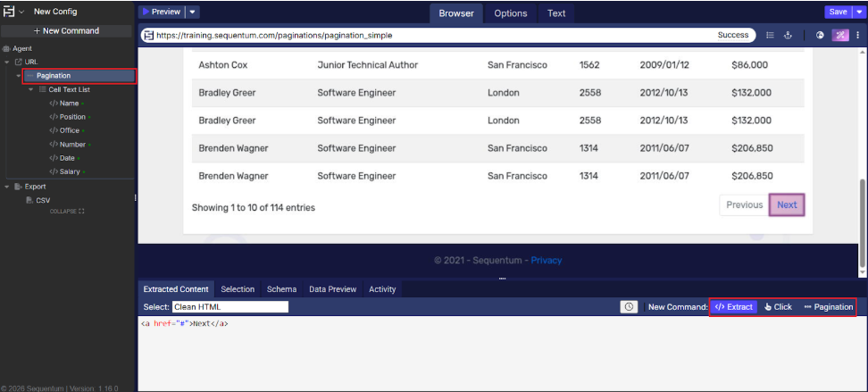The height and width of the screenshot is (392, 868).
Task: Open the Preview dropdown arrow
Action: click(x=194, y=12)
